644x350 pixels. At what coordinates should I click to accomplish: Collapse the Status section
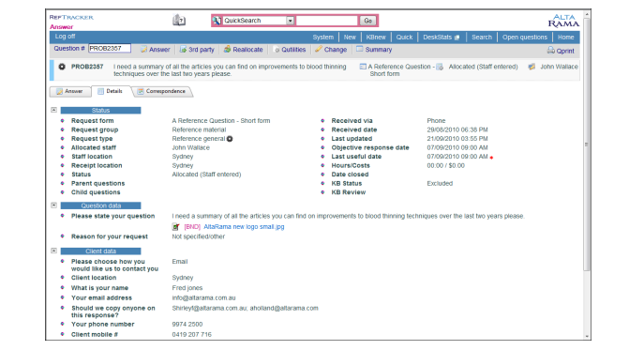click(53, 110)
